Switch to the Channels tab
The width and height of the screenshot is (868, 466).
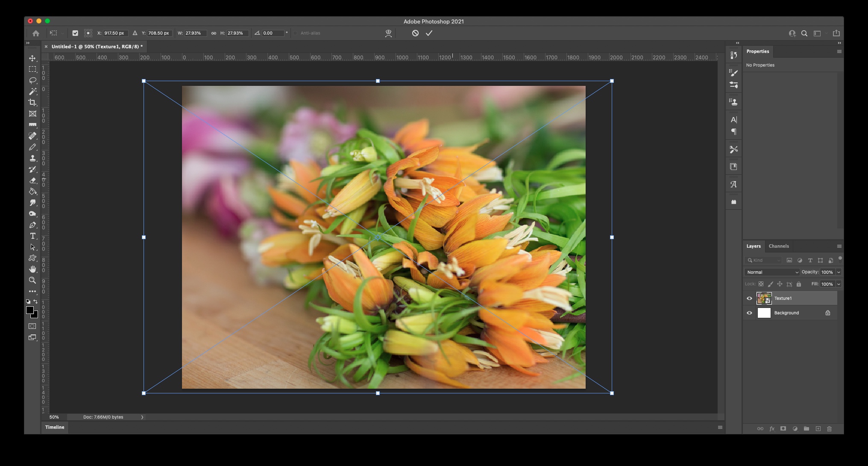pos(778,246)
